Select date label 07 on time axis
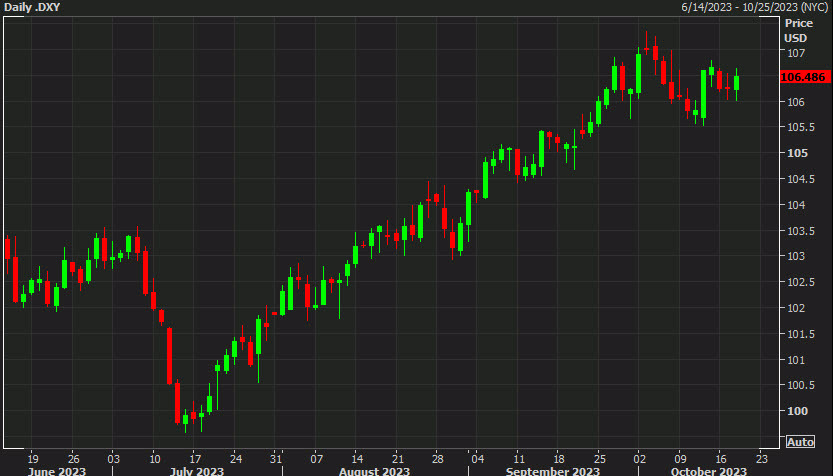Screen dimensions: 833x476 (317, 459)
